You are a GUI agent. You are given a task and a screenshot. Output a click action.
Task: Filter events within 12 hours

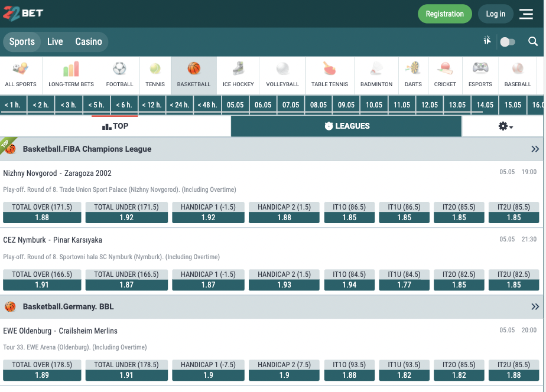point(152,104)
